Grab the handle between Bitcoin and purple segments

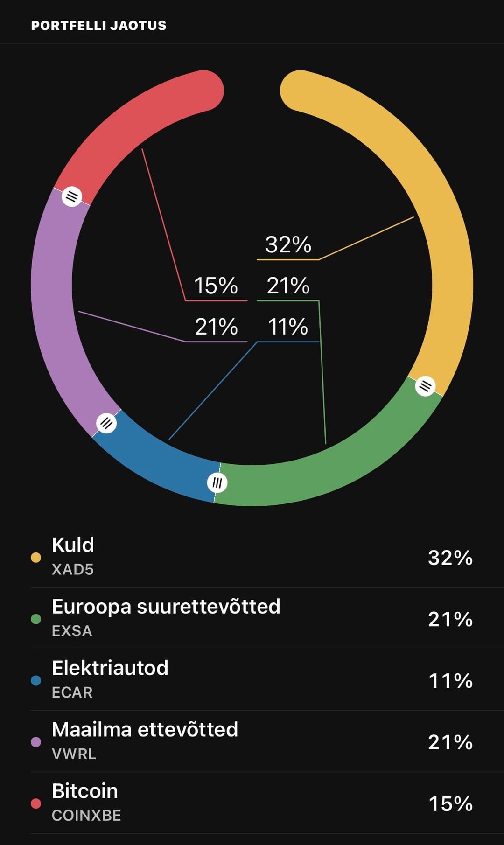[x=72, y=196]
